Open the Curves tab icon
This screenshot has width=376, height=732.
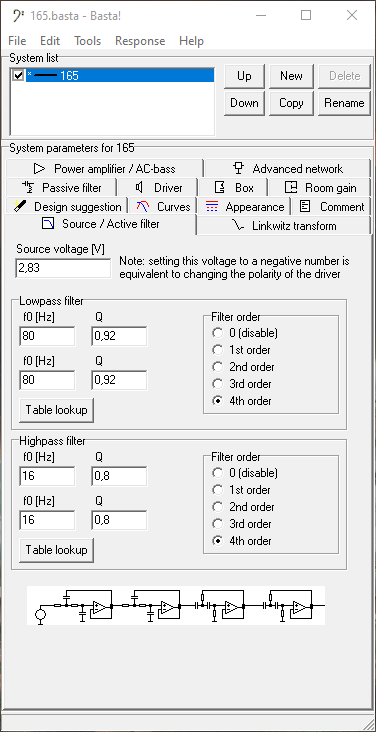point(142,206)
